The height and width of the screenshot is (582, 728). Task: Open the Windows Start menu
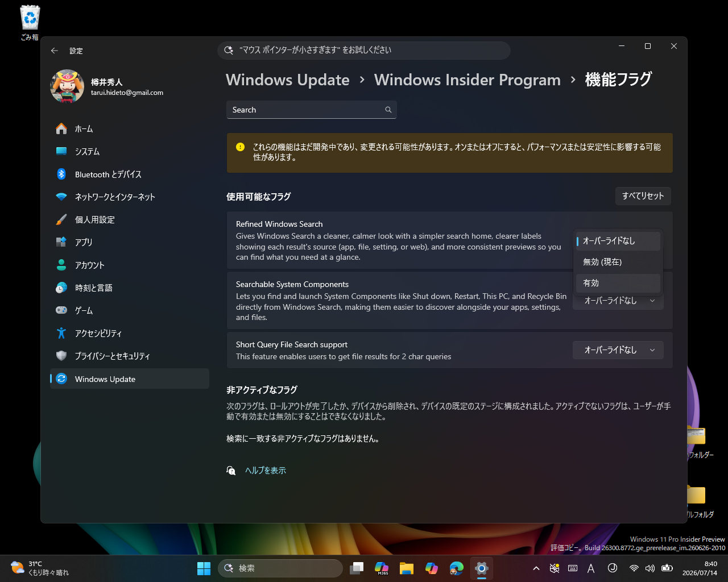pos(204,568)
